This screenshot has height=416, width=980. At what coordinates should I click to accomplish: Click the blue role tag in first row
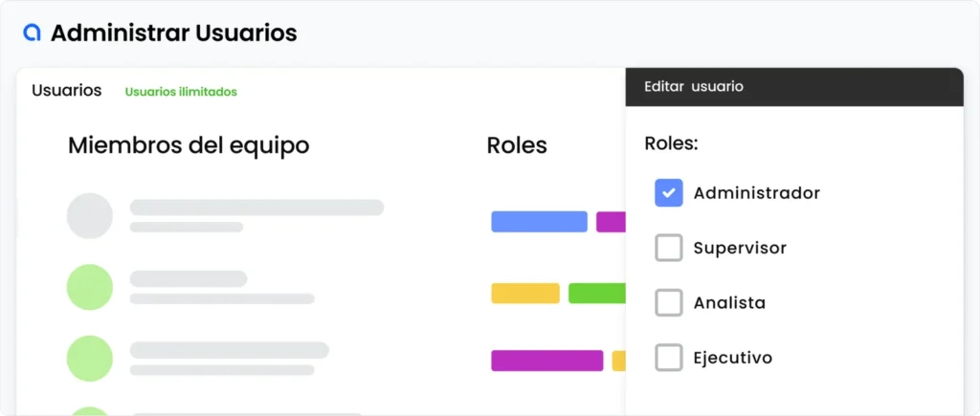tap(539, 222)
